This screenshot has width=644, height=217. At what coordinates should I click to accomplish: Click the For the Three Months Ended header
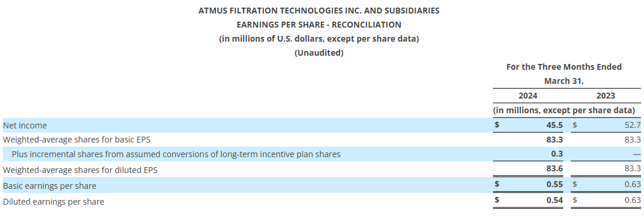pyautogui.click(x=564, y=67)
